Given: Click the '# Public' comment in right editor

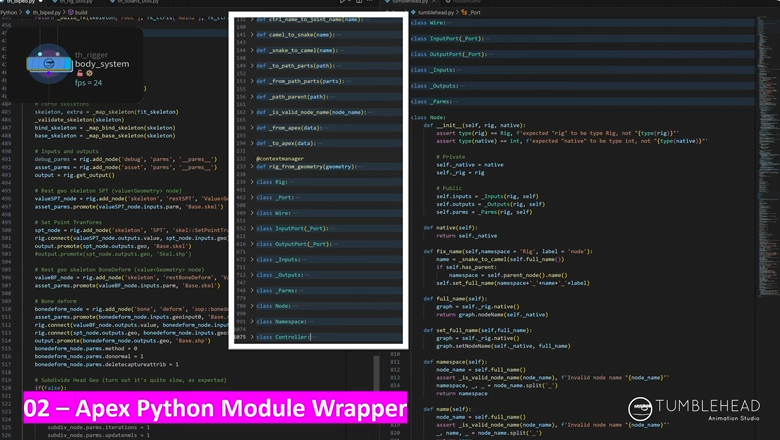Looking at the screenshot, I should click(x=449, y=188).
